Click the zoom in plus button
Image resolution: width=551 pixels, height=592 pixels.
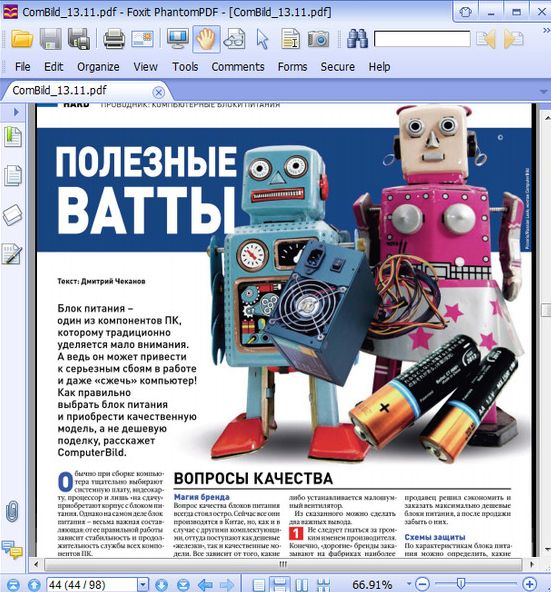pos(530,584)
